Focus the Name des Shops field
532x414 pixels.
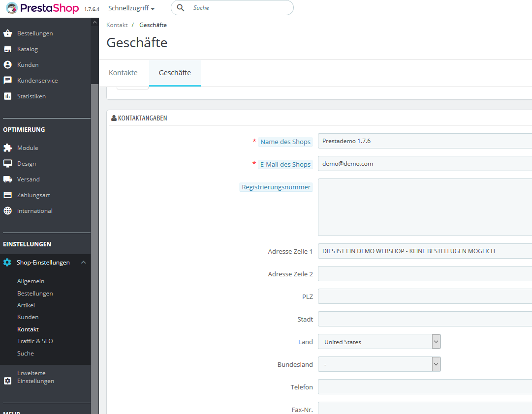click(425, 141)
